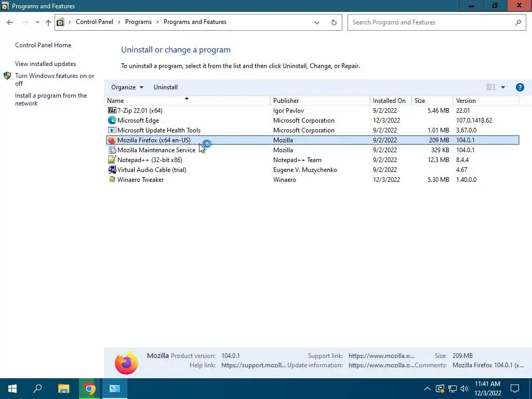This screenshot has height=399, width=532.
Task: Open the Windows Start menu
Action: pyautogui.click(x=12, y=389)
